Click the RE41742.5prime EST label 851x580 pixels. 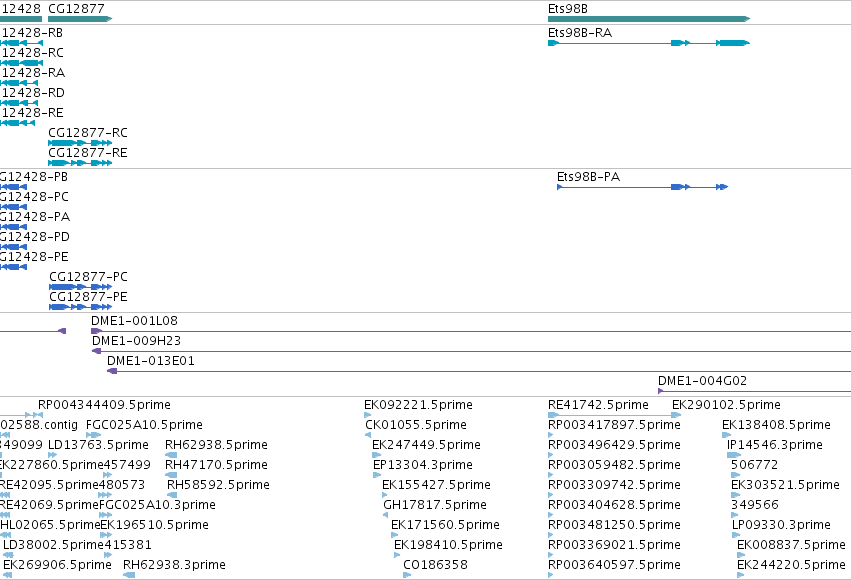point(598,405)
